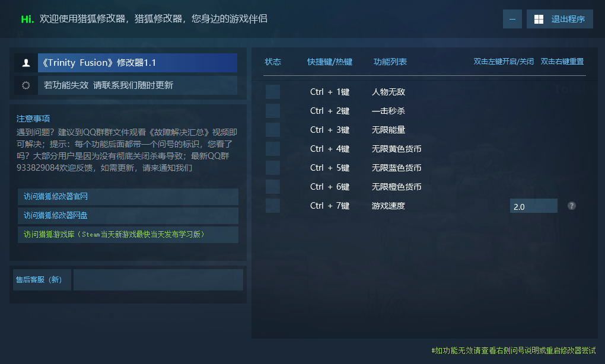605x364 pixels.
Task: Select the 人物无敌 function label
Action: point(388,92)
